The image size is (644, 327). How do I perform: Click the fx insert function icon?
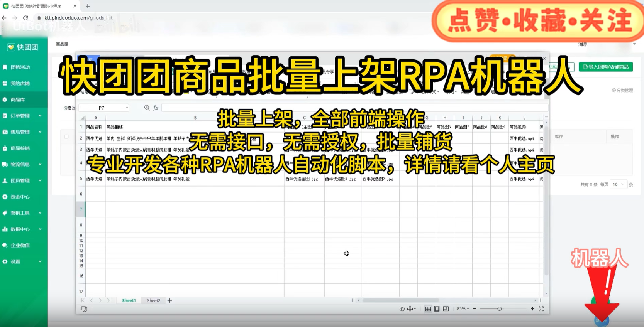[x=156, y=108]
